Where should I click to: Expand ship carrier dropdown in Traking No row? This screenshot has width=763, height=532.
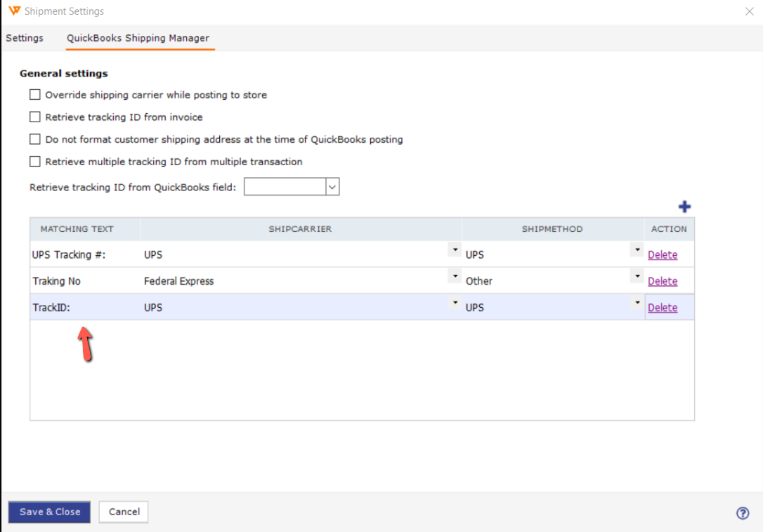pos(455,276)
